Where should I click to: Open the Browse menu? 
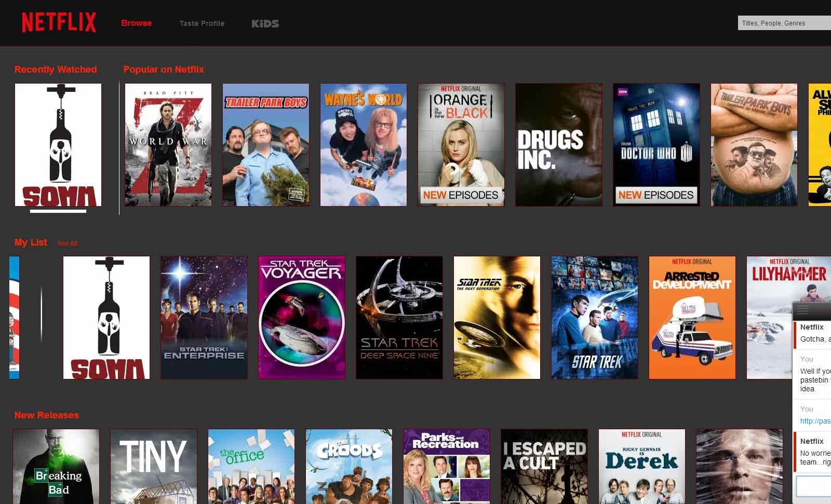point(137,23)
